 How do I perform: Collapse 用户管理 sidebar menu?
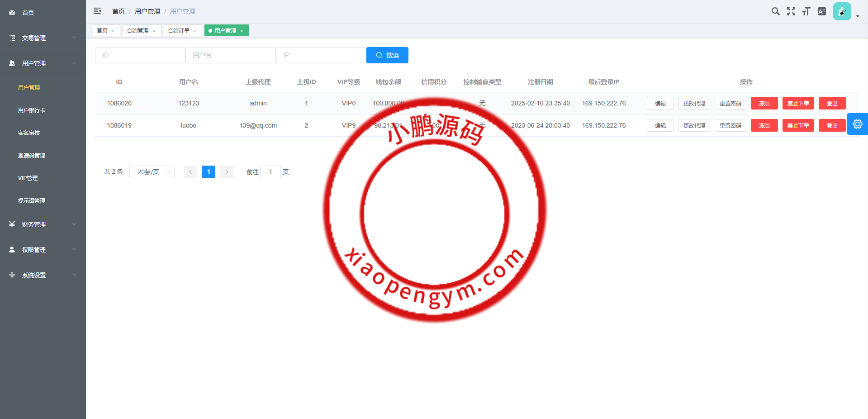[43, 63]
